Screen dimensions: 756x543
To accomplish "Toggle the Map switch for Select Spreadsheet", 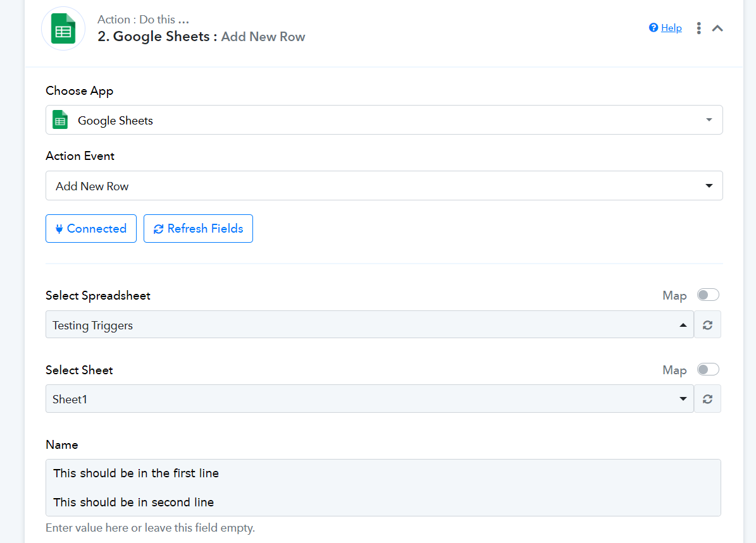I will [x=708, y=295].
